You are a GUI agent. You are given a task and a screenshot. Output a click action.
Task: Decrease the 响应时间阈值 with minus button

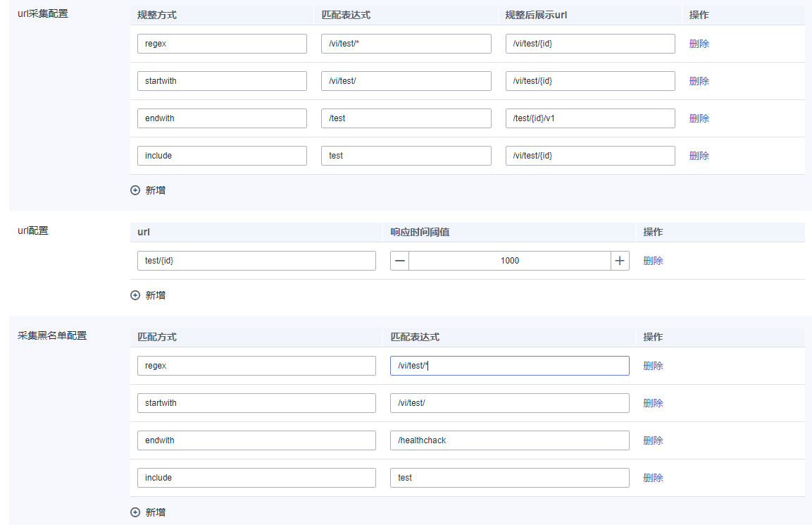tap(400, 261)
